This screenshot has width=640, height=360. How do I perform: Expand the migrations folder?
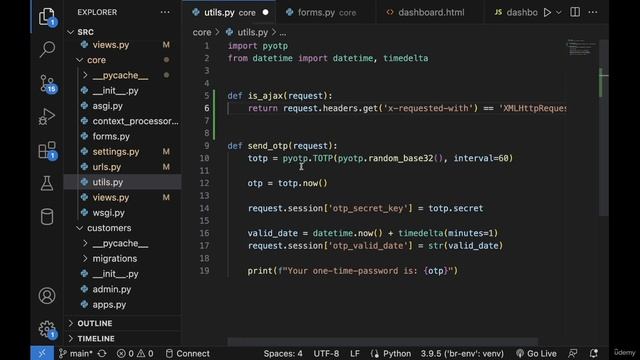114,259
